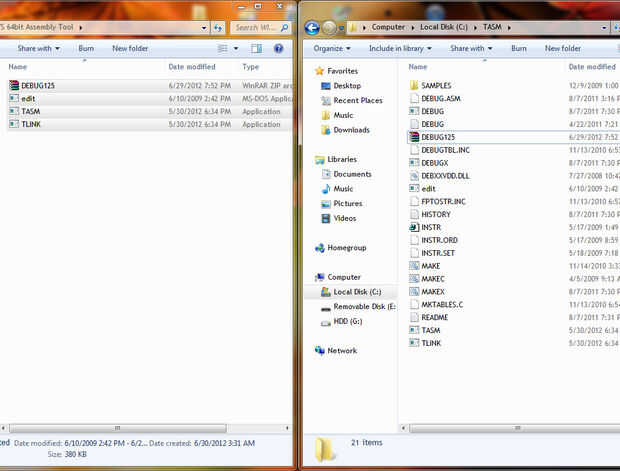Open Share with dropdown in the left window
Viewport: 620px width, 471px height.
38,49
